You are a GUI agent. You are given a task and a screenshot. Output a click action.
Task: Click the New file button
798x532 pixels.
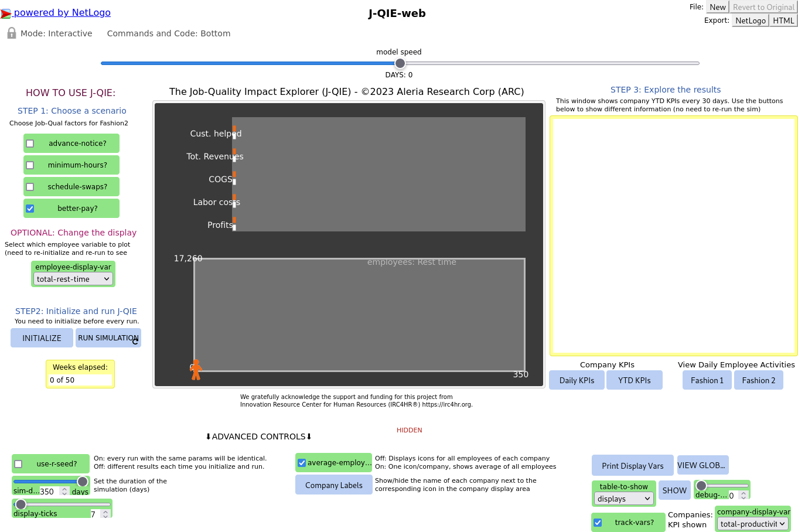pos(717,7)
